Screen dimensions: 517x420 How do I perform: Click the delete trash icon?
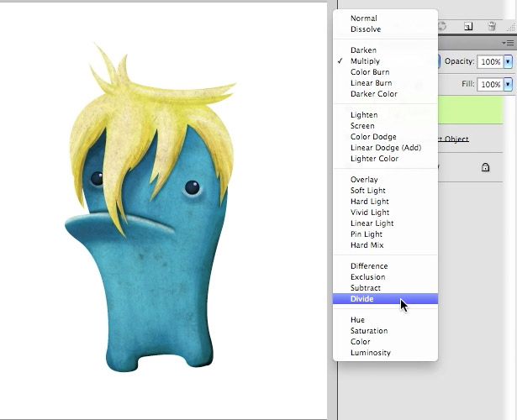[492, 26]
